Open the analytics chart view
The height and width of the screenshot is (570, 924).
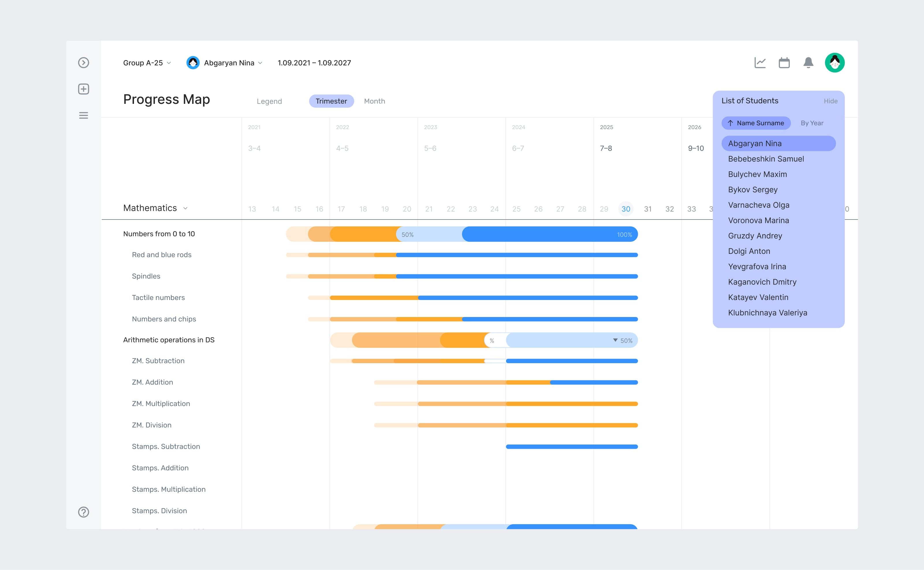coord(760,63)
